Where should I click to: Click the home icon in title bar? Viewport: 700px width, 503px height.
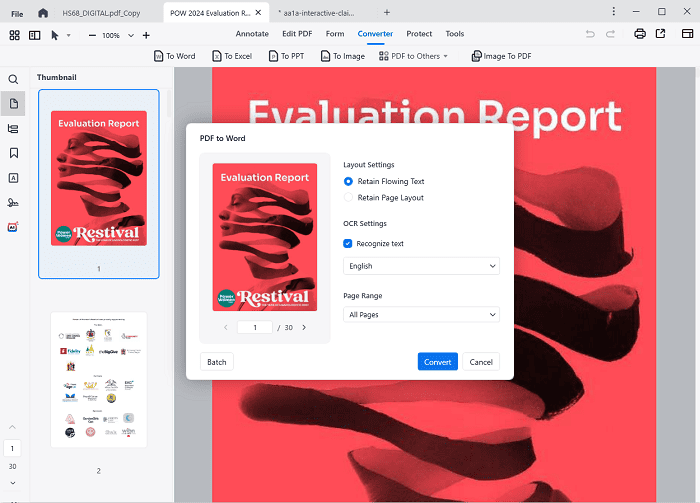(42, 12)
